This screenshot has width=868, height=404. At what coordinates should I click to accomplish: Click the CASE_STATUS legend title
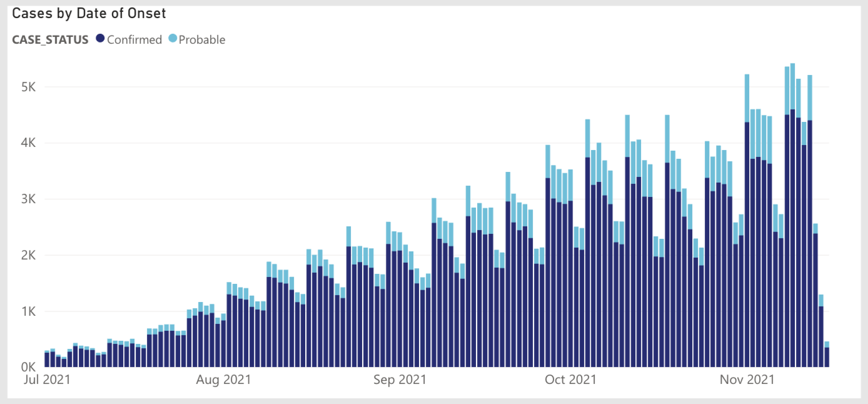[50, 39]
